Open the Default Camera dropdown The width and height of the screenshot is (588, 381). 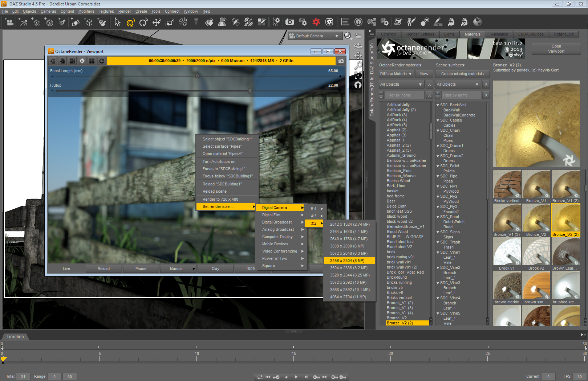pyautogui.click(x=315, y=36)
